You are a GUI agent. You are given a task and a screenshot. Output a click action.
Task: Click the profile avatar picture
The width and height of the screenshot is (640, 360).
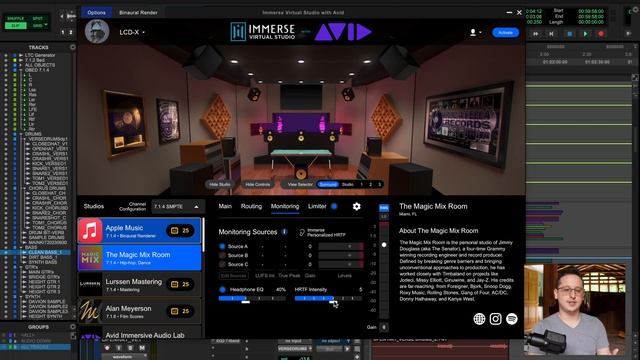point(97,31)
